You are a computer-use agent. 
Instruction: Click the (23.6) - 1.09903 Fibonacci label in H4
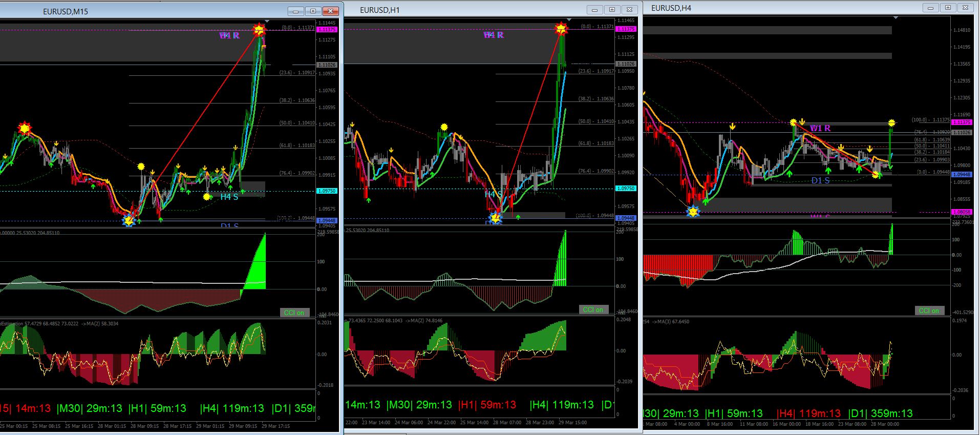click(x=932, y=159)
